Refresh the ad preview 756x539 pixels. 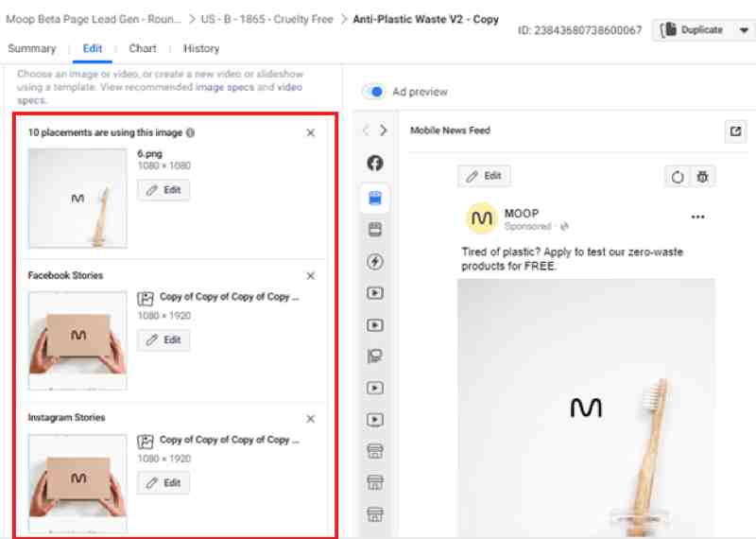(x=678, y=177)
